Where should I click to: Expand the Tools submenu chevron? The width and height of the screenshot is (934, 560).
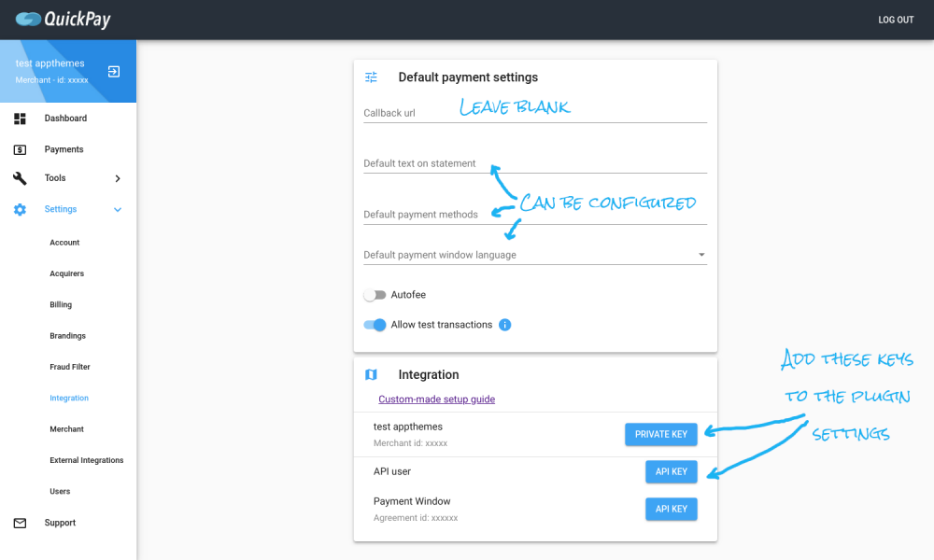pyautogui.click(x=118, y=178)
